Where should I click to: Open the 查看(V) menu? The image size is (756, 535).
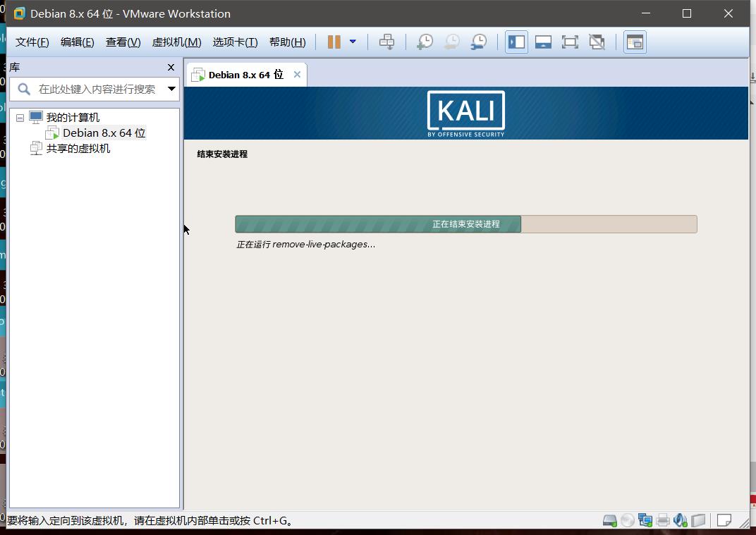(123, 42)
